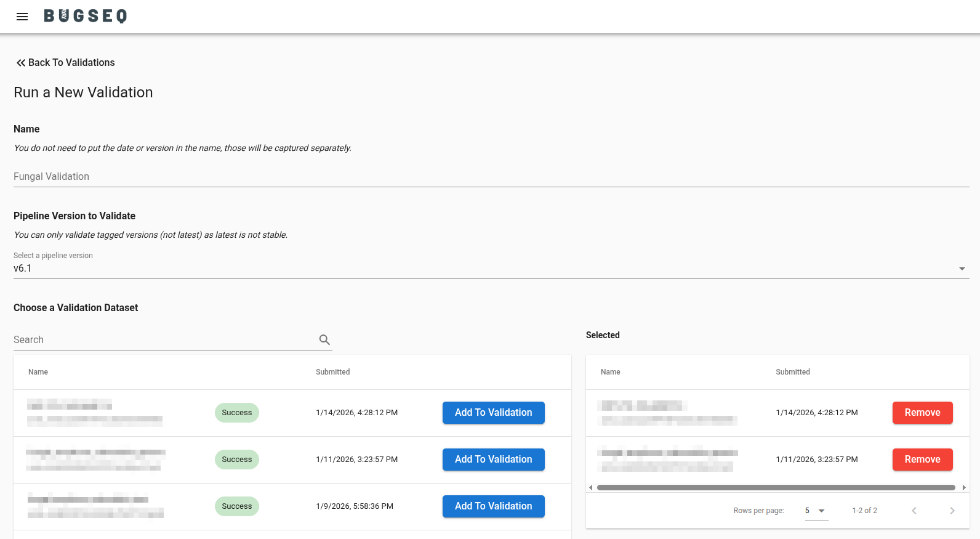Viewport: 980px width, 539px height.
Task: Click the search magnifier icon
Action: [324, 339]
